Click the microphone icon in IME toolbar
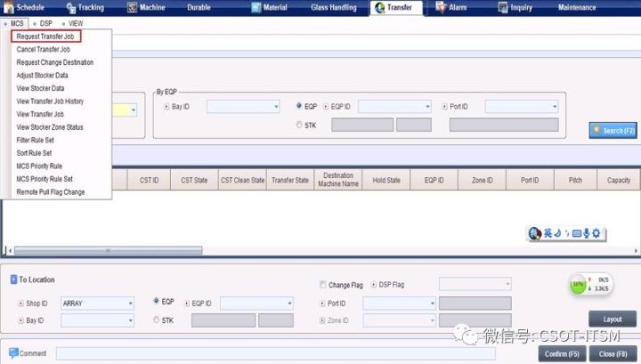641x364 pixels. tap(585, 233)
